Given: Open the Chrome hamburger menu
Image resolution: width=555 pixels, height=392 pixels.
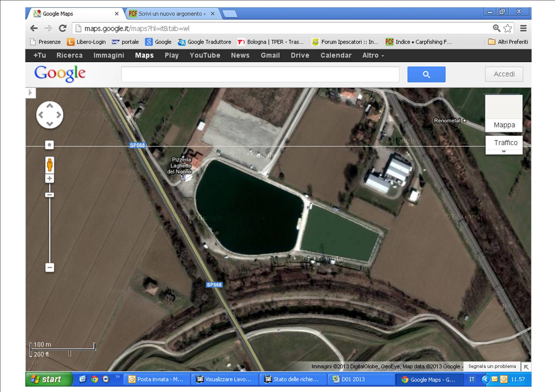Looking at the screenshot, I should [523, 28].
